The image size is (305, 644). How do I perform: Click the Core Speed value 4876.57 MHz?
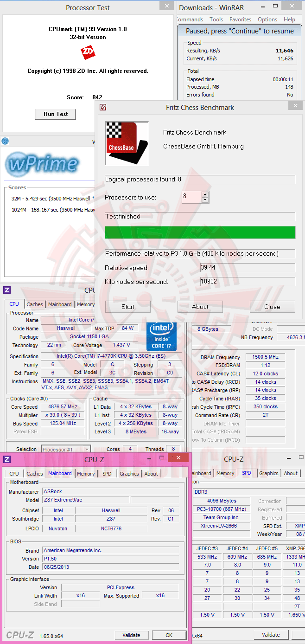63,407
